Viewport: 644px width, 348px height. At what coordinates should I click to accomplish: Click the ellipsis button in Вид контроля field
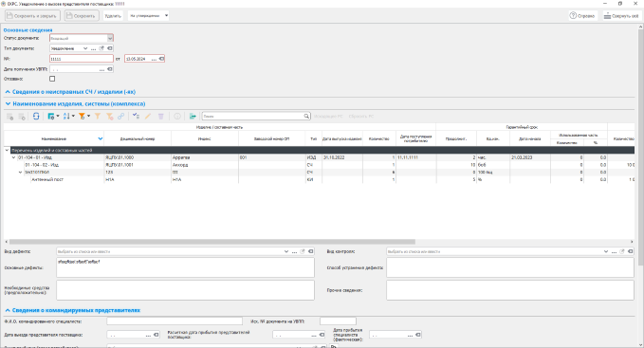point(614,251)
